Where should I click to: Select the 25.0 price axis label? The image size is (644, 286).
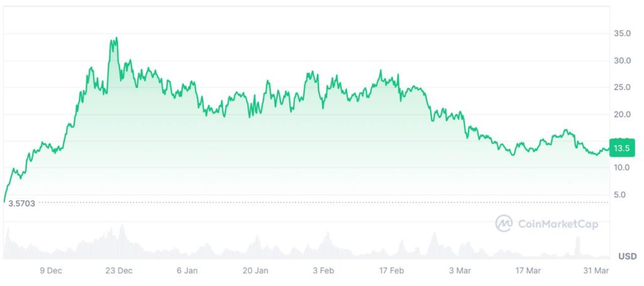tap(623, 87)
